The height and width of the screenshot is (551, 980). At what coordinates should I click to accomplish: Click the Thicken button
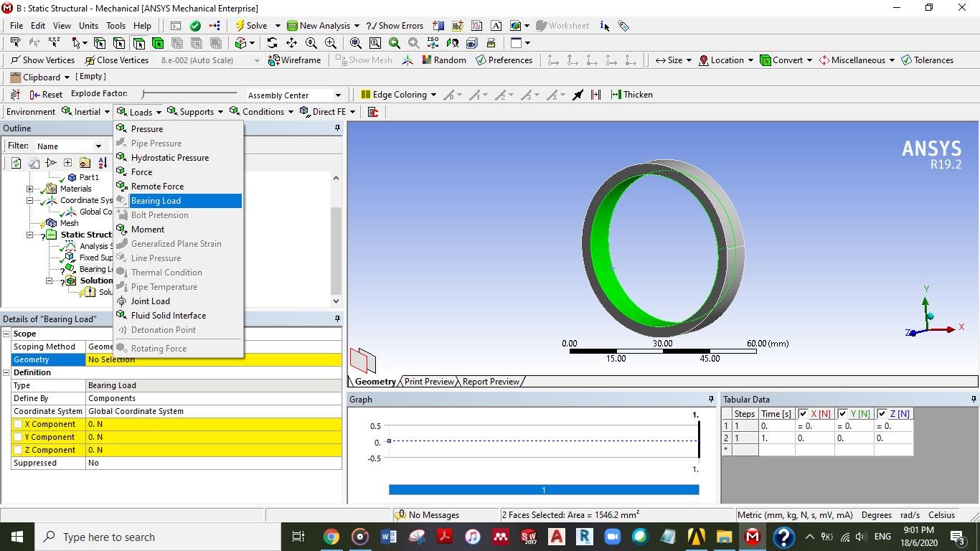click(631, 95)
